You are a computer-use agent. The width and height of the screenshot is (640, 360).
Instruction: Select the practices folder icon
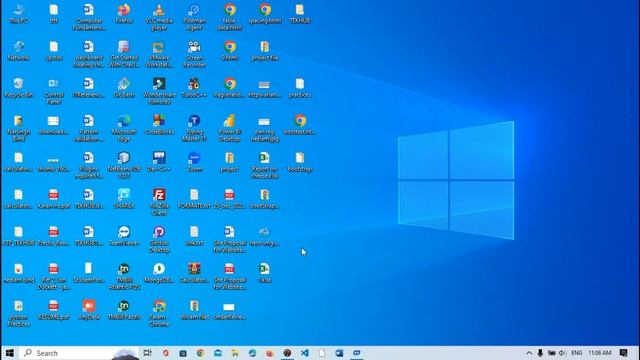[x=300, y=88]
